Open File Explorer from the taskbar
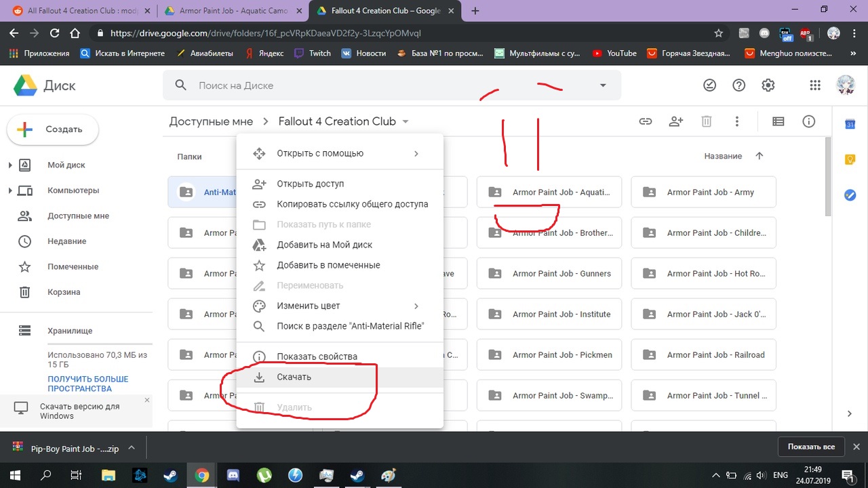This screenshot has width=868, height=488. tap(108, 475)
